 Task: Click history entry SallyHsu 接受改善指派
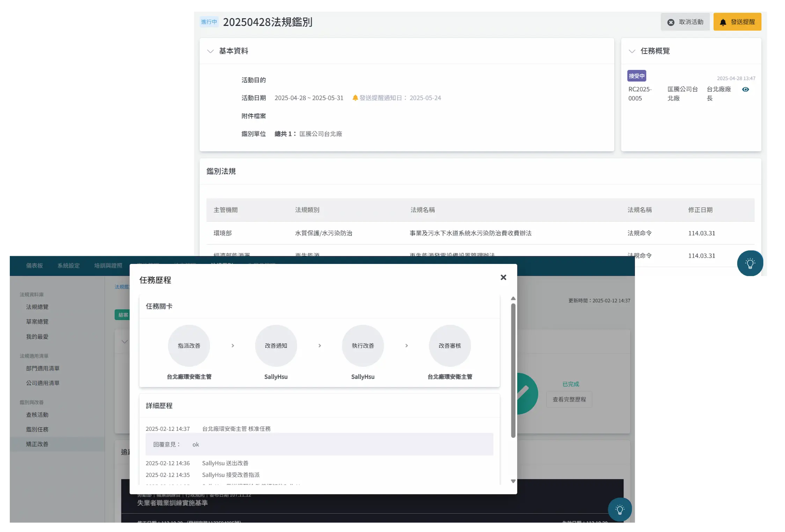(x=230, y=475)
